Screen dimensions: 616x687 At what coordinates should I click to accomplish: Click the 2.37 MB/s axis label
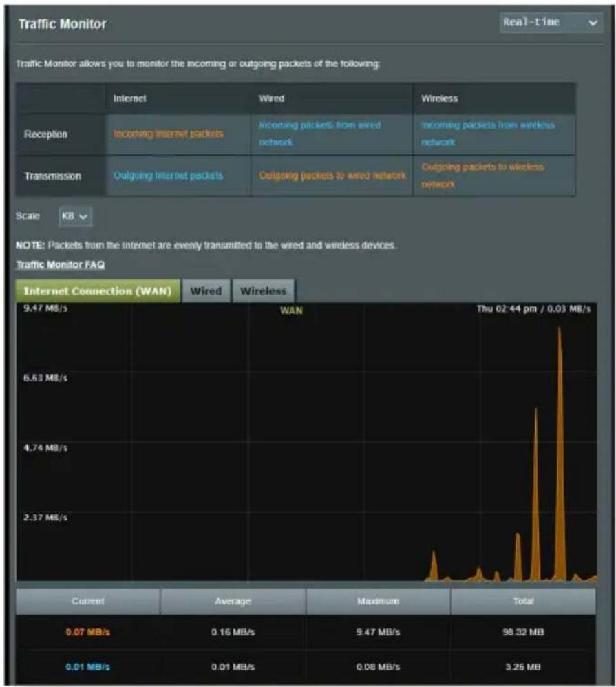(x=45, y=518)
